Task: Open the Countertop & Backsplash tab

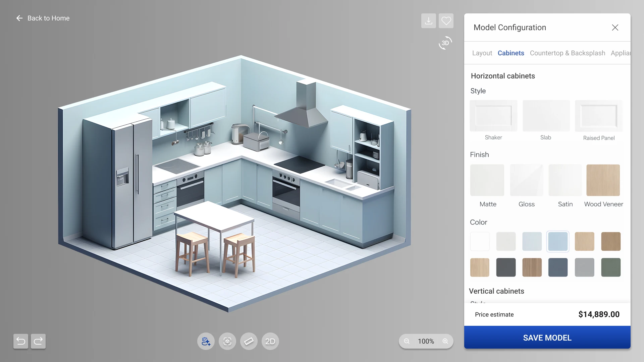Action: (x=567, y=53)
